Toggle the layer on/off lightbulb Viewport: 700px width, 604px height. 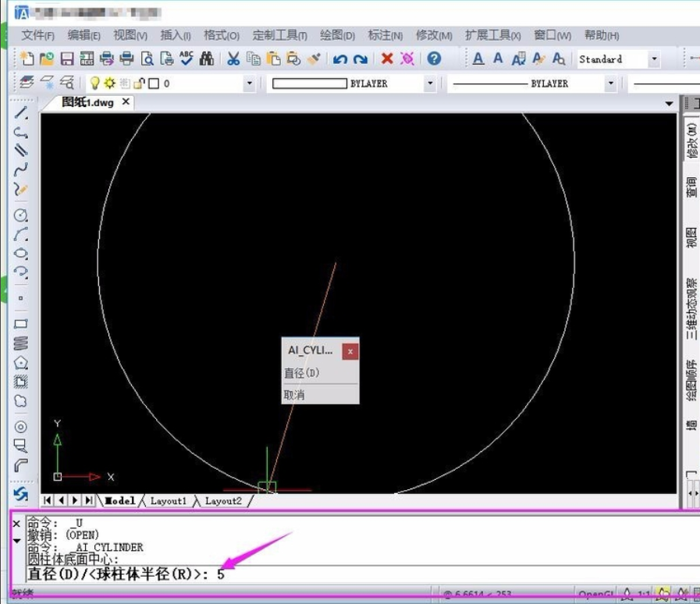pos(94,83)
